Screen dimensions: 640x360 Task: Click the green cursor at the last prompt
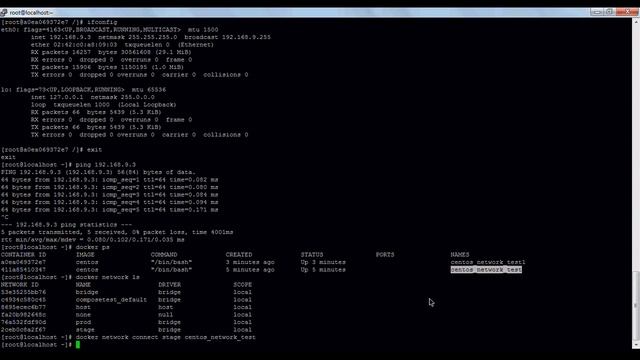78,345
